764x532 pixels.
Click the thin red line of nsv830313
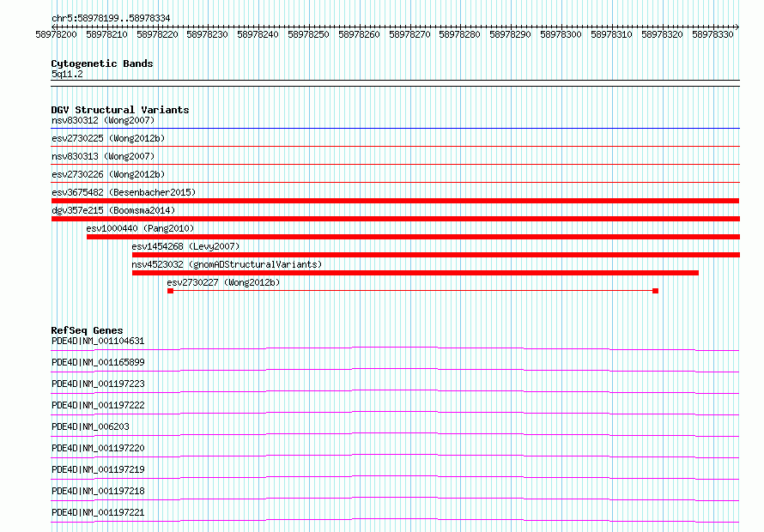[396, 164]
